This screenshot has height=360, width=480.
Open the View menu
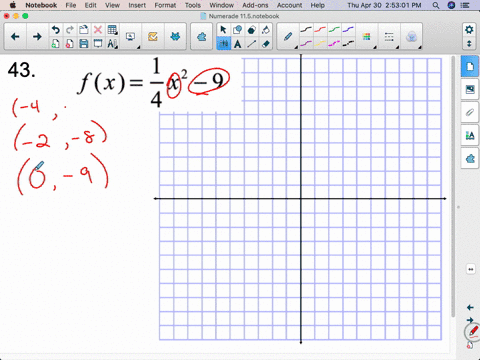[112, 5]
